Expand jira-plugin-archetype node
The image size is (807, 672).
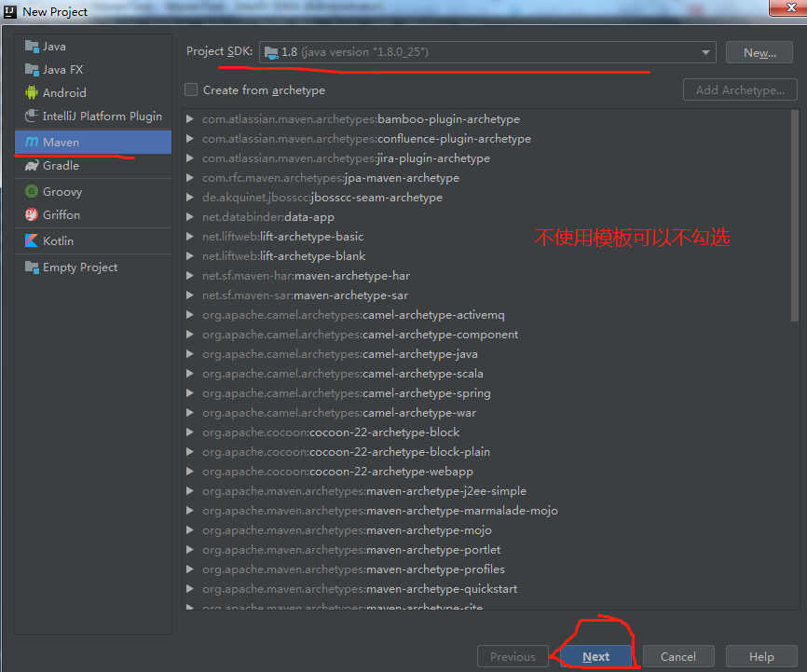point(190,158)
